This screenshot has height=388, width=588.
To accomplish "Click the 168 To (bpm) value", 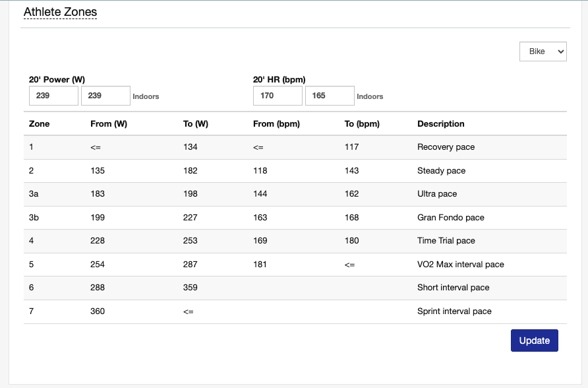I will click(x=352, y=218).
